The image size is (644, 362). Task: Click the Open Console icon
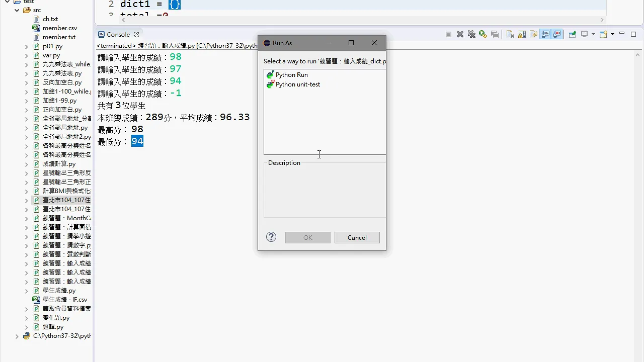(604, 35)
